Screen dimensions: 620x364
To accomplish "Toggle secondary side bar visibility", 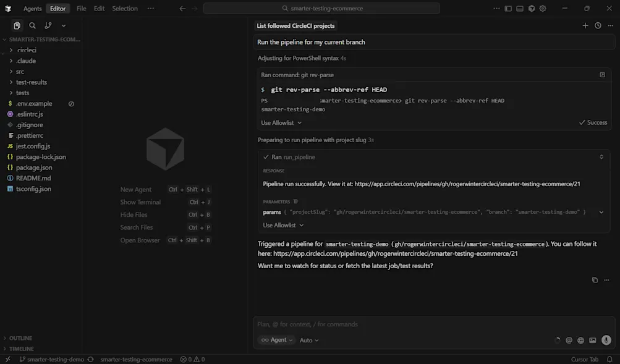I will click(x=531, y=8).
